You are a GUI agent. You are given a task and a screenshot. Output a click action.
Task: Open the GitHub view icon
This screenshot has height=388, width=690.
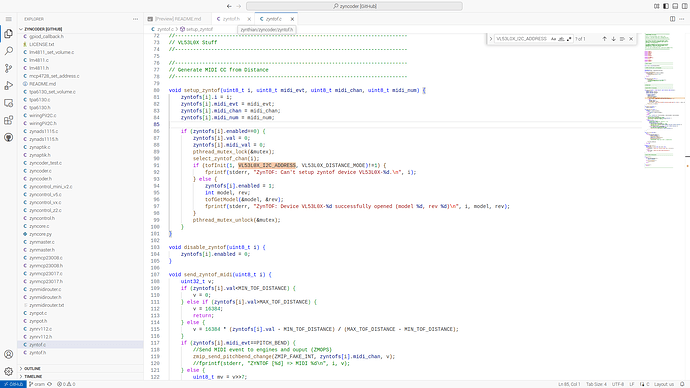8,137
